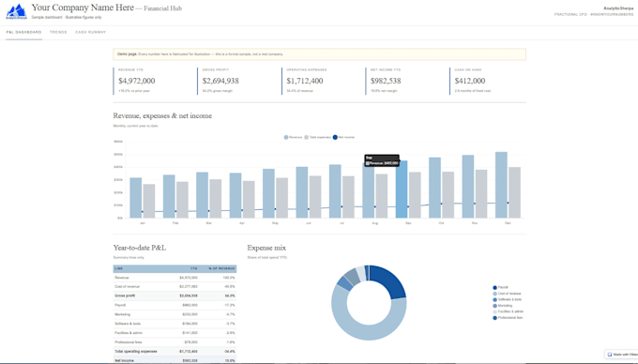Click the Aug label on the chart axis
The width and height of the screenshot is (638, 364).
click(x=374, y=223)
